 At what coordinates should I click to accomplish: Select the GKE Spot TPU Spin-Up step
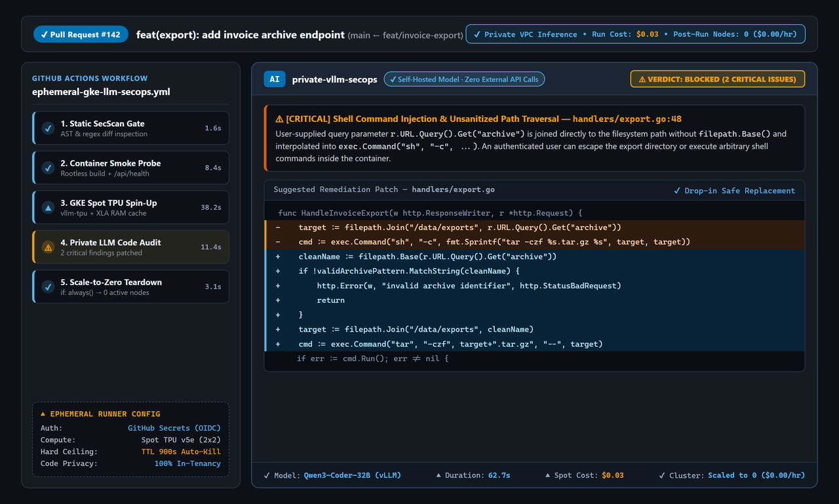tap(131, 208)
